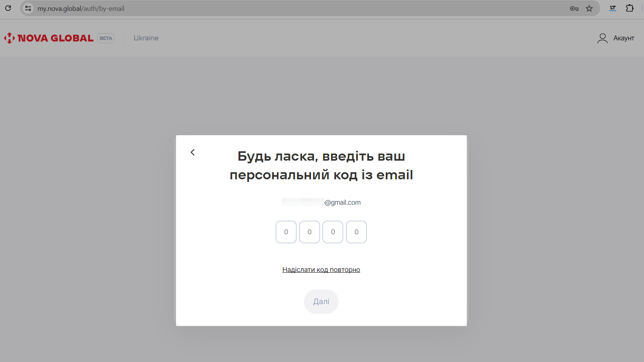Open the site information icon in address bar
Screen dimensions: 644x362
[x=28, y=8]
